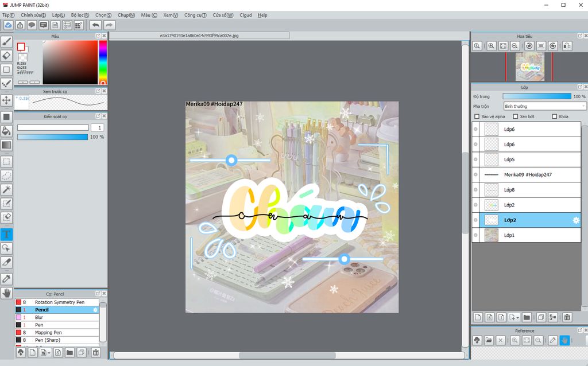Click the rainbow hue strip
588x366 pixels.
point(103,62)
